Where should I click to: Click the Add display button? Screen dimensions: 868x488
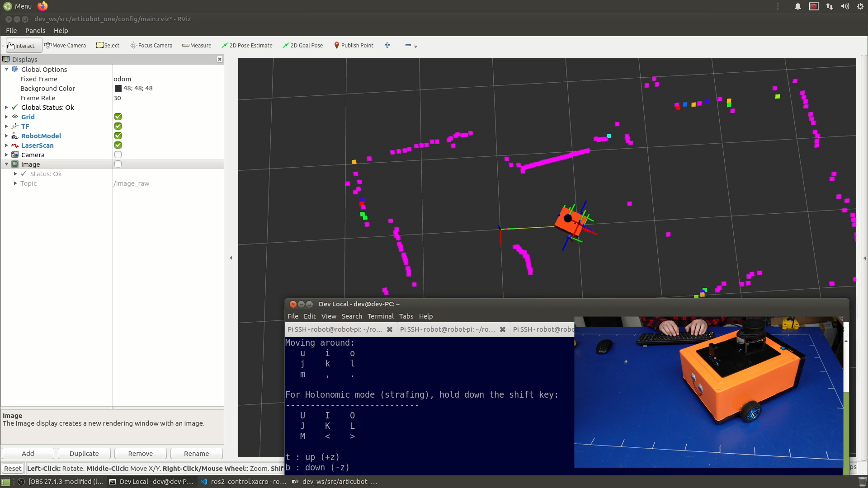tap(28, 453)
